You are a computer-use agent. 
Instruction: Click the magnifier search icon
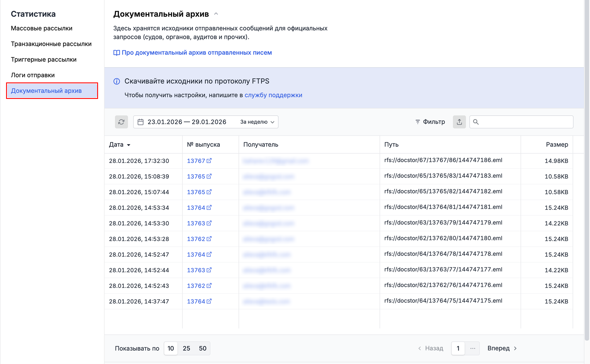pyautogui.click(x=476, y=122)
